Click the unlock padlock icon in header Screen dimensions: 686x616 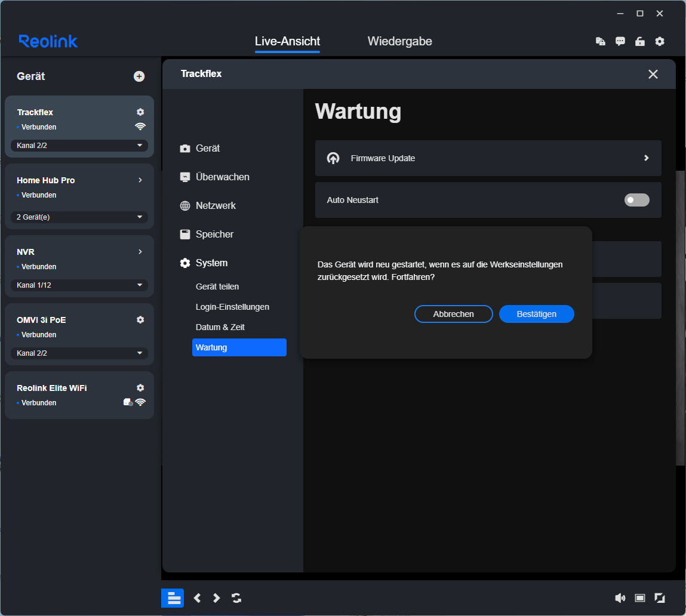click(x=639, y=41)
